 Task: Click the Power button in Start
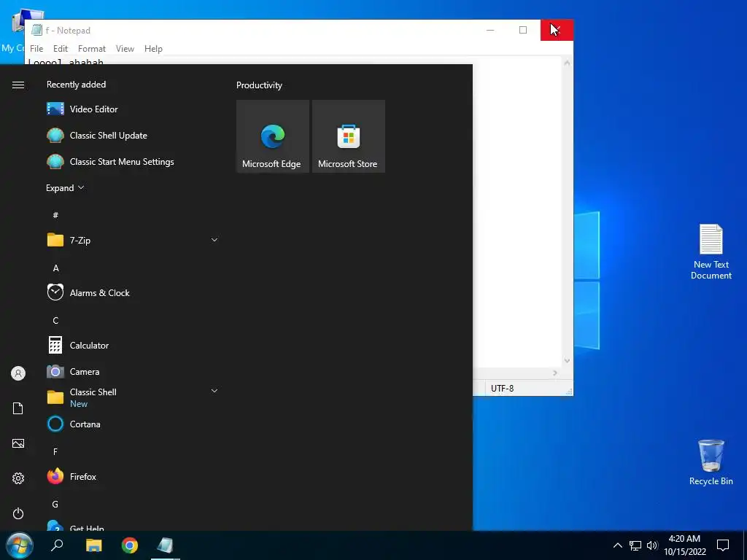click(18, 513)
